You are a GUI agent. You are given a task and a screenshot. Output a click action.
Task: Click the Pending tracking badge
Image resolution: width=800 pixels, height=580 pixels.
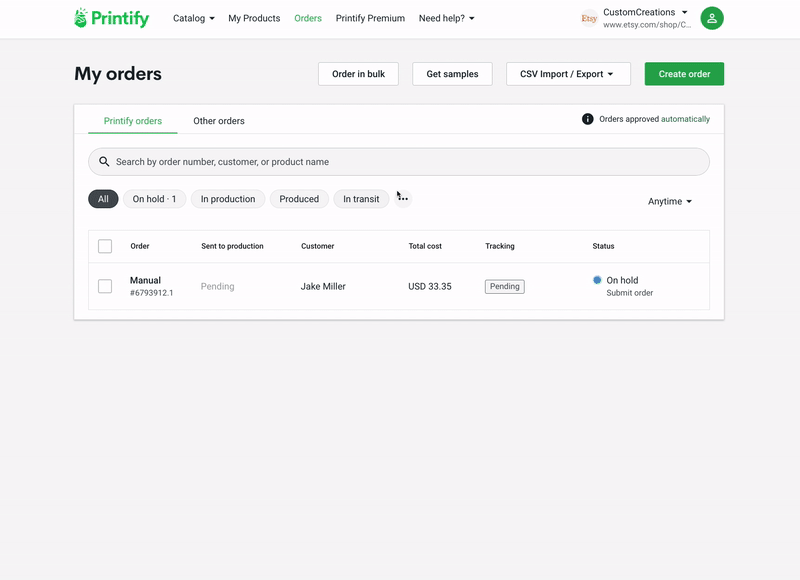504,286
